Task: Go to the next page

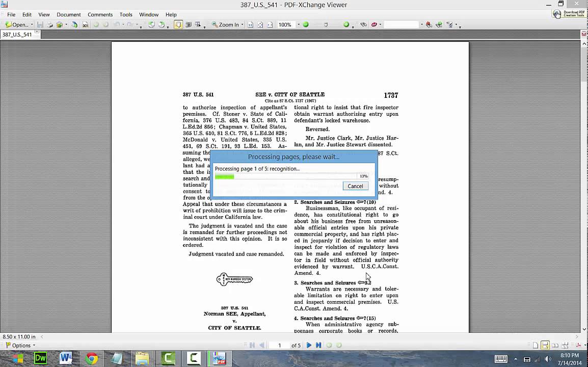Action: tap(309, 345)
